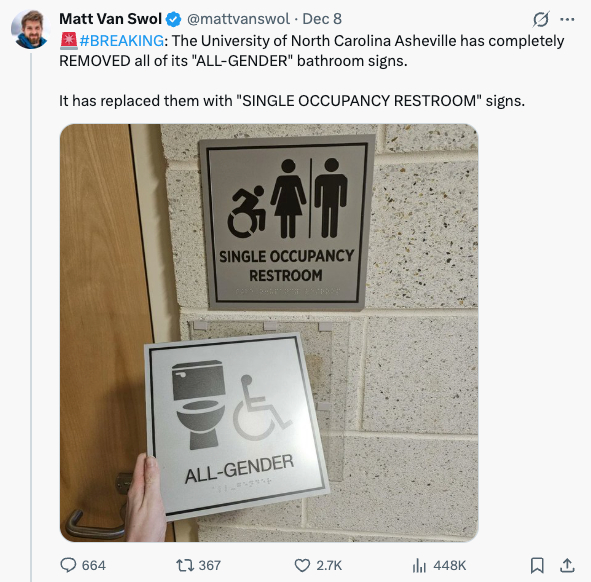
Task: Open the @mattvanswol handle link
Action: pos(238,19)
